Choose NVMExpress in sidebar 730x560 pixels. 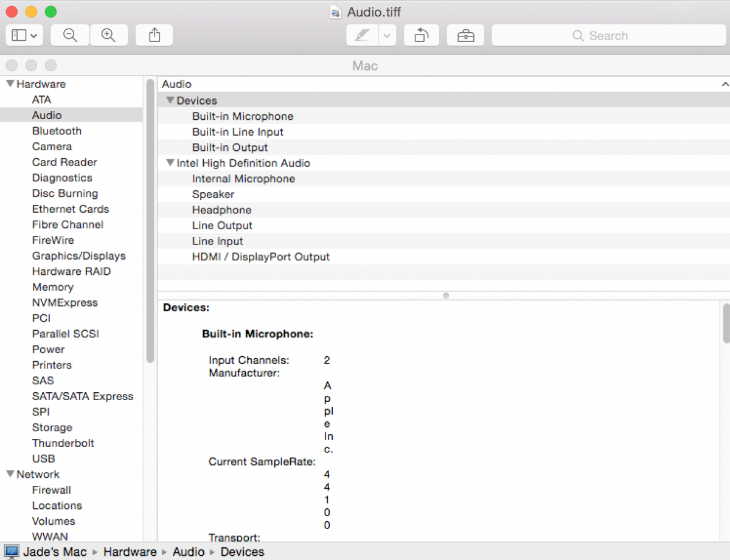coord(64,303)
